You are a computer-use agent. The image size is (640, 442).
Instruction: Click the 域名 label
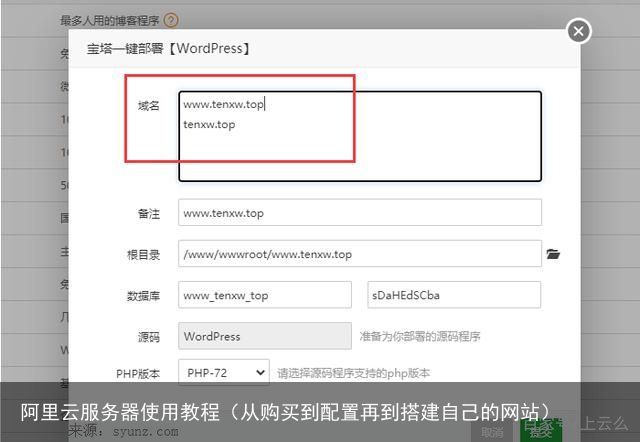[149, 106]
